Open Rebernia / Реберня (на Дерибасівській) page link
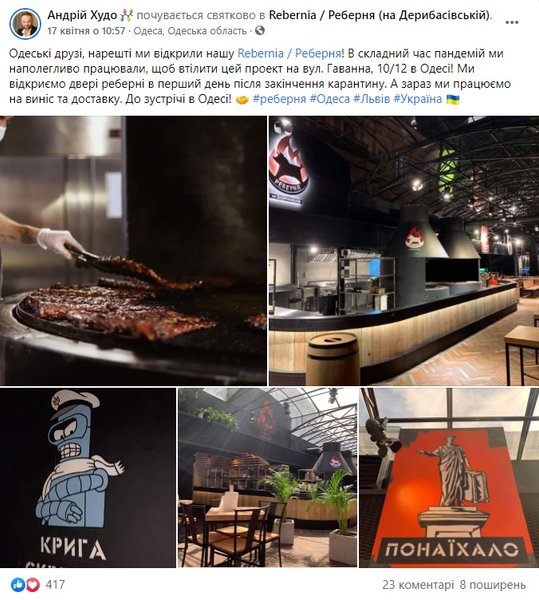Viewport: 539px width, 600px height. pos(380,15)
